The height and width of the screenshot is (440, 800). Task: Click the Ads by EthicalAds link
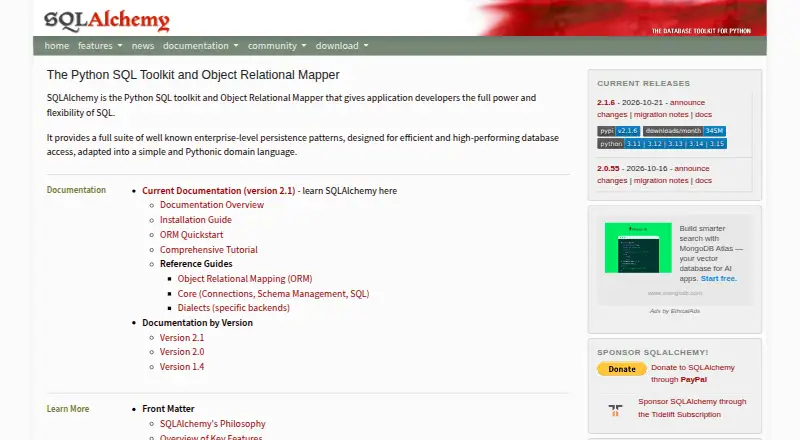tap(674, 311)
